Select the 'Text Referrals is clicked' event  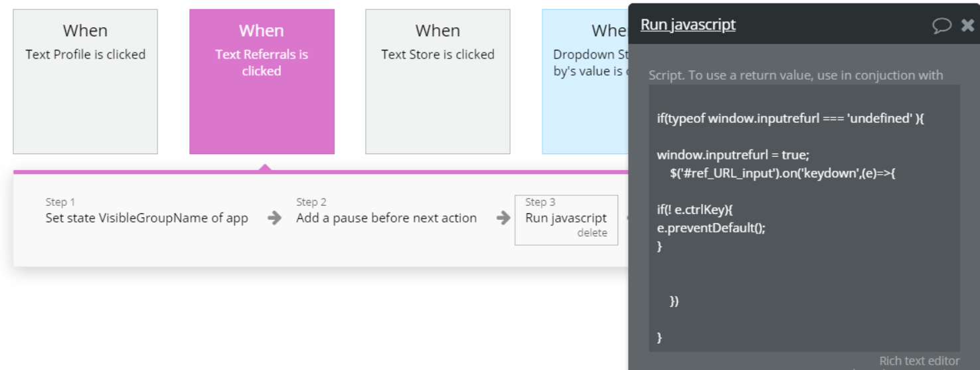pyautogui.click(x=262, y=82)
